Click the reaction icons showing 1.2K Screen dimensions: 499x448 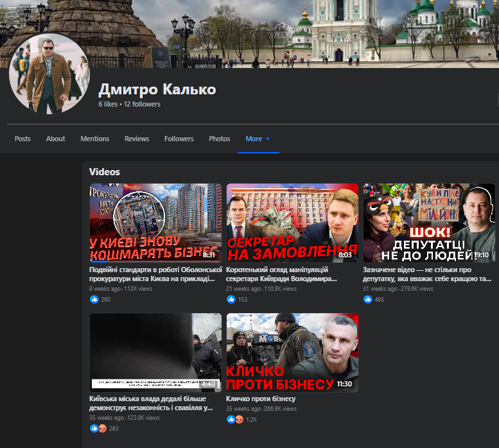[234, 419]
